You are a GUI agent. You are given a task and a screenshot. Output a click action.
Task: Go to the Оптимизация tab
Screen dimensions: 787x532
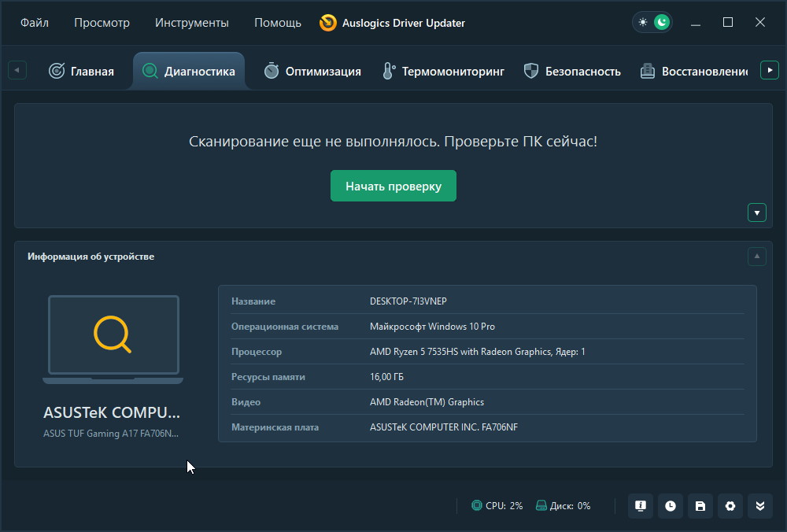[x=312, y=72]
